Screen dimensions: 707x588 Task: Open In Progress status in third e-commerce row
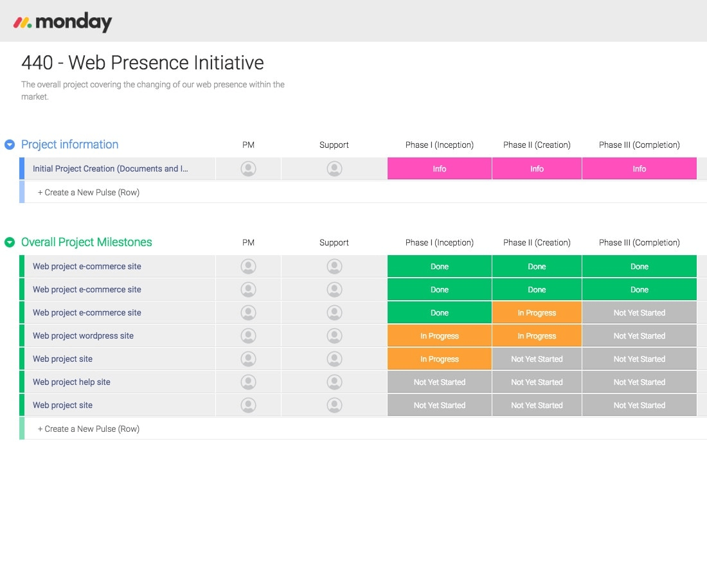pyautogui.click(x=537, y=312)
